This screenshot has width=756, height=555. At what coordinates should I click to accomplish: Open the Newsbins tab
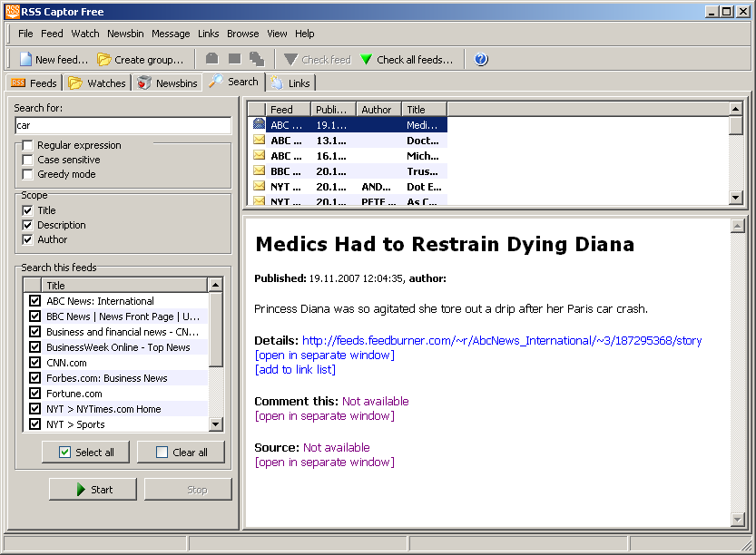[167, 83]
